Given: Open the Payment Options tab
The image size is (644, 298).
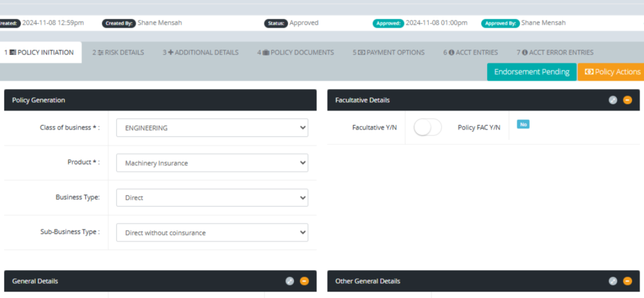Looking at the screenshot, I should click(389, 53).
